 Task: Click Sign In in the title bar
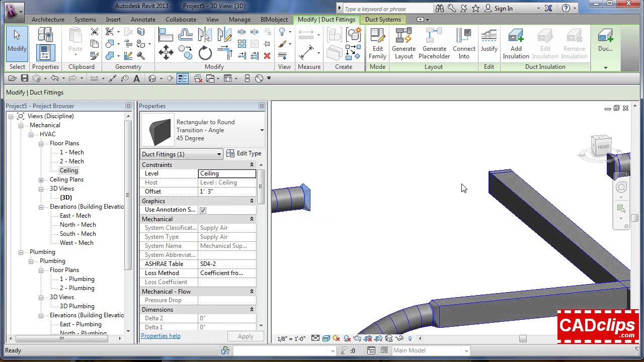[504, 8]
